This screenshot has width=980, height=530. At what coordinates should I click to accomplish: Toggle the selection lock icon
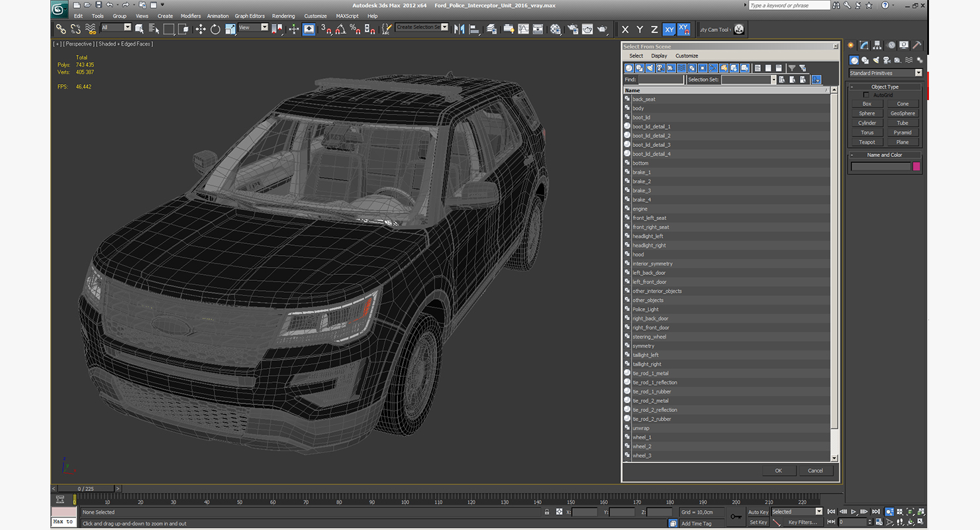pyautogui.click(x=546, y=512)
